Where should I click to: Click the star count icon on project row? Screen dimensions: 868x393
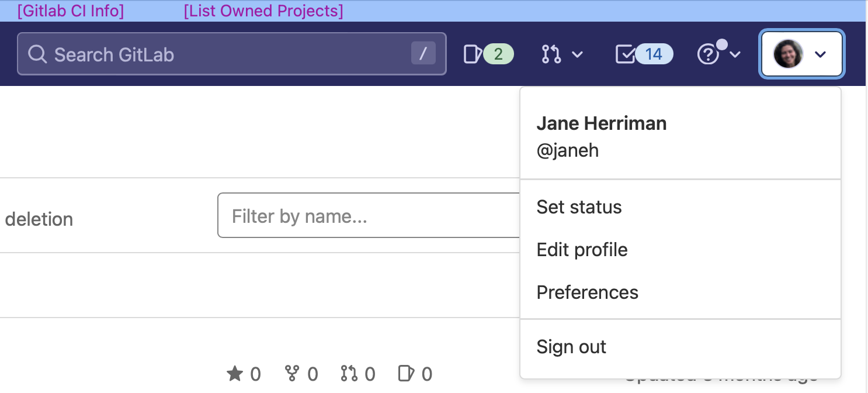pyautogui.click(x=235, y=373)
